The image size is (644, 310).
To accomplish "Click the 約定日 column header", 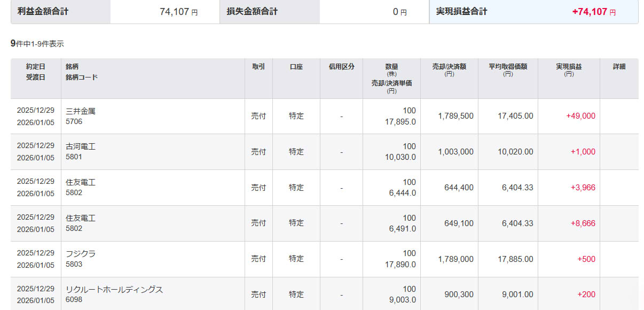I will [36, 67].
